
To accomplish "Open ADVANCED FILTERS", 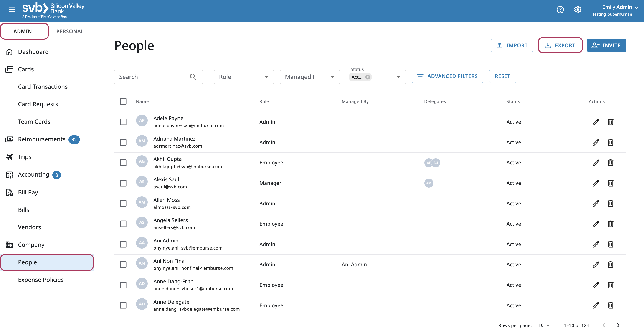I will coord(447,76).
